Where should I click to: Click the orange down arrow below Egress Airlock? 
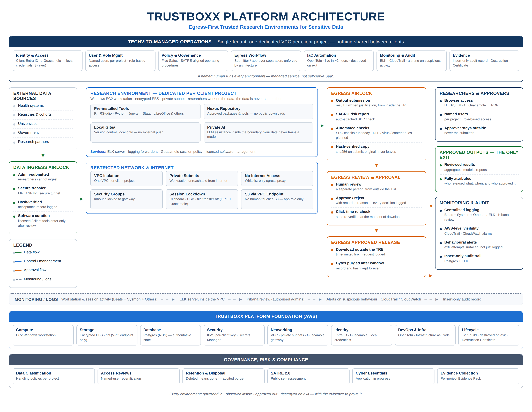click(376, 166)
